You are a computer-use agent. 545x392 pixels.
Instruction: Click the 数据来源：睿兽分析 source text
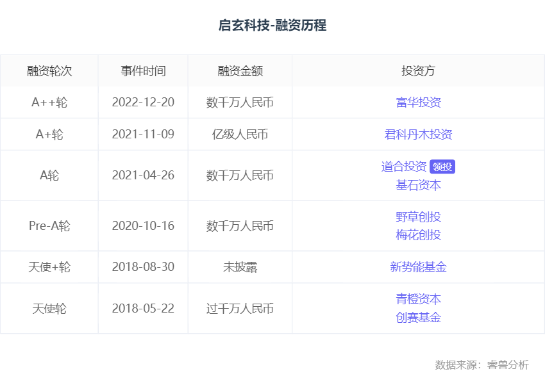coord(482,365)
